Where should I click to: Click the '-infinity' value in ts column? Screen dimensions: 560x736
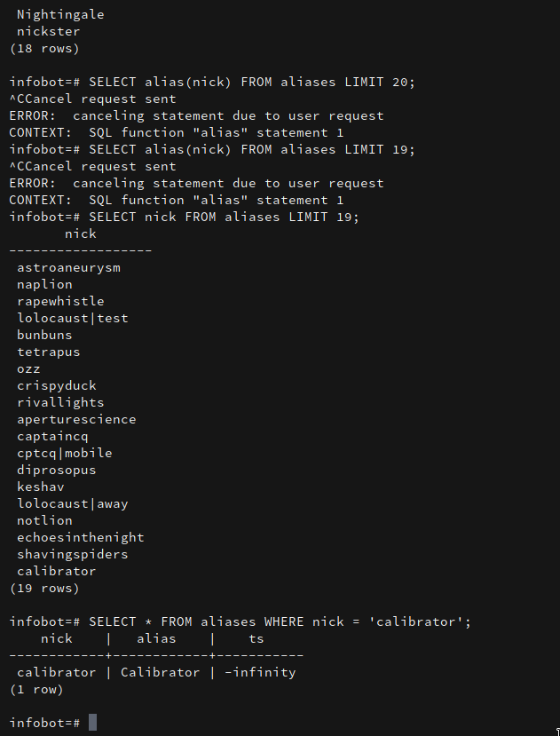[x=260, y=672]
